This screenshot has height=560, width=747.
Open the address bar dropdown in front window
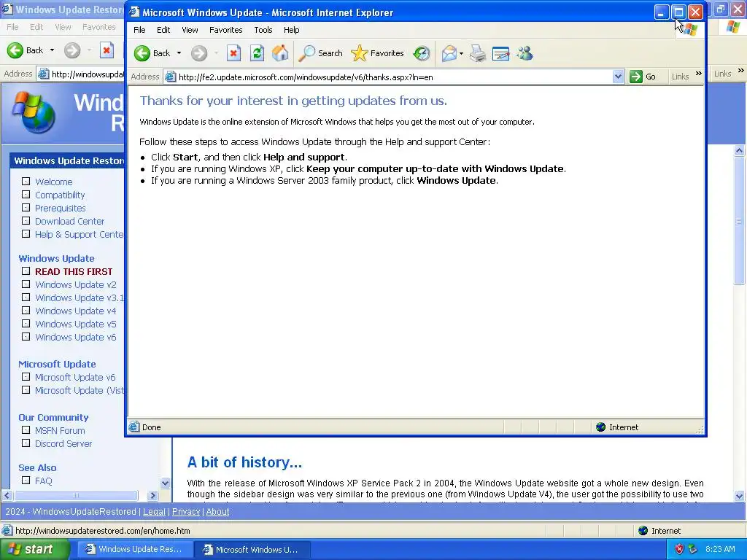[618, 77]
